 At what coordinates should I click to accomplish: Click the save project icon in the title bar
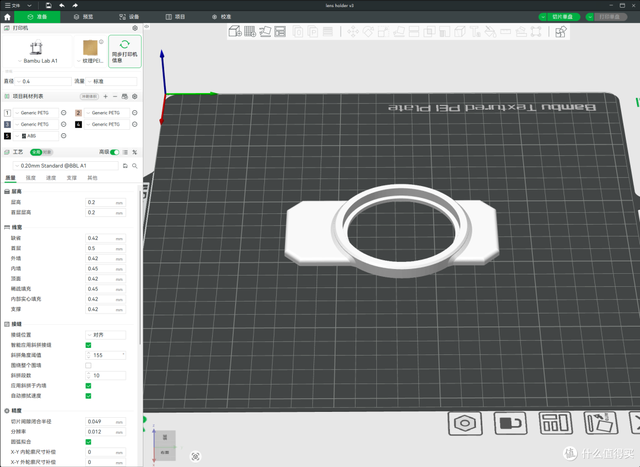pos(49,5)
